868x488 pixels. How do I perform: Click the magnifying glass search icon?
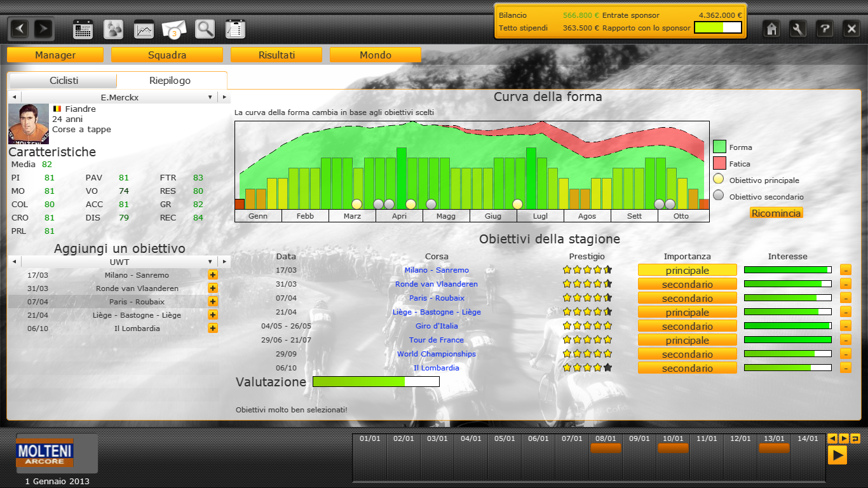[205, 29]
